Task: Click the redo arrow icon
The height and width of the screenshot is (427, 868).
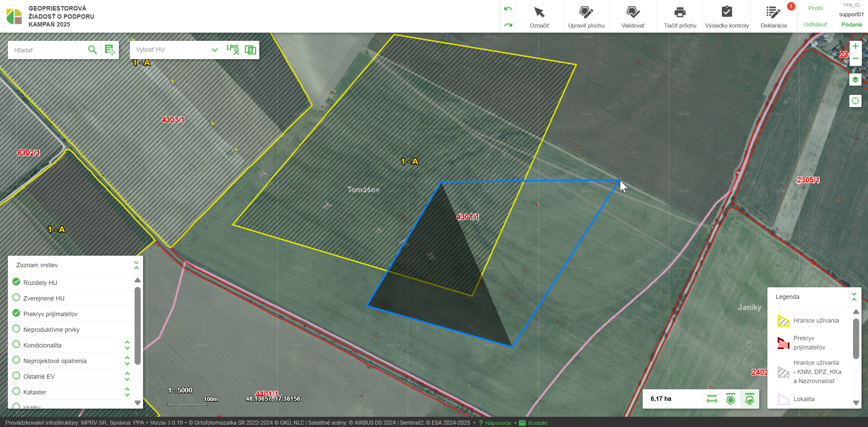Action: point(508,25)
